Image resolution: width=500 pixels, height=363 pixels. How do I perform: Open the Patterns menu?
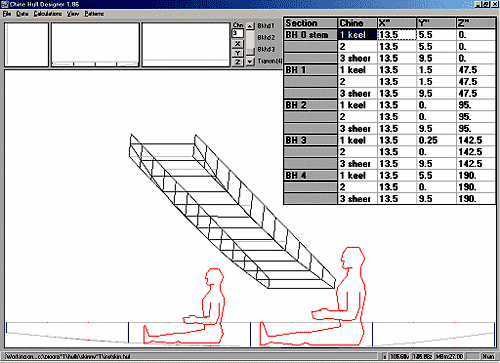pyautogui.click(x=94, y=14)
